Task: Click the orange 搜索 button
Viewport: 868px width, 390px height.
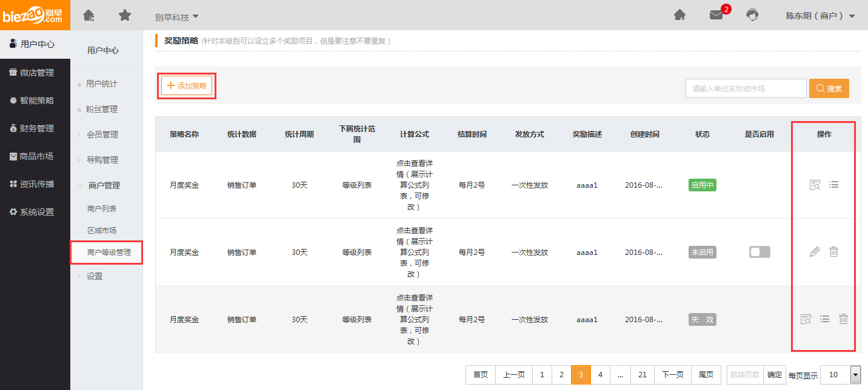Action: [829, 88]
